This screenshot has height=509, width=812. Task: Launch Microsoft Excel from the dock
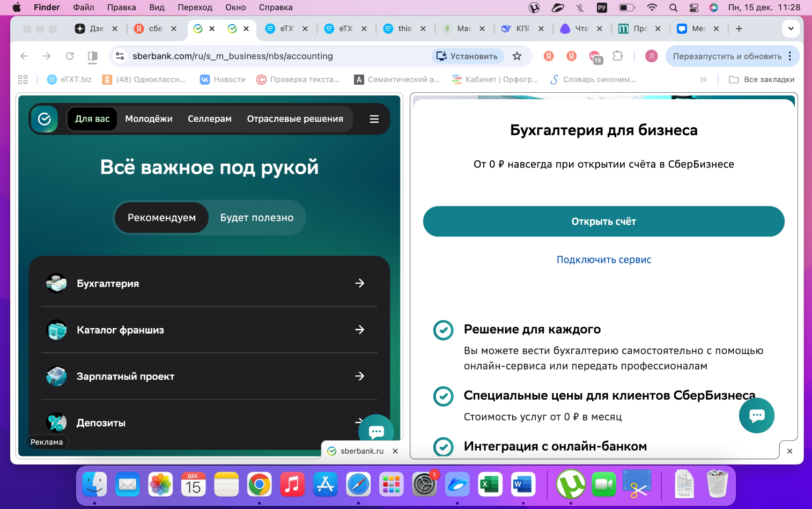click(489, 485)
